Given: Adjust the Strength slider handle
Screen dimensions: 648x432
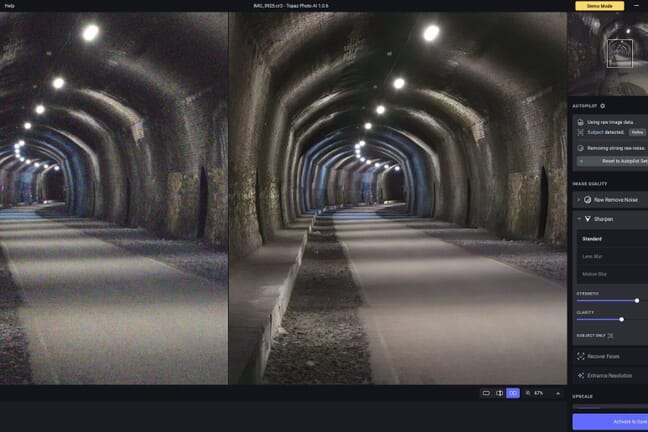Looking at the screenshot, I should click(637, 301).
